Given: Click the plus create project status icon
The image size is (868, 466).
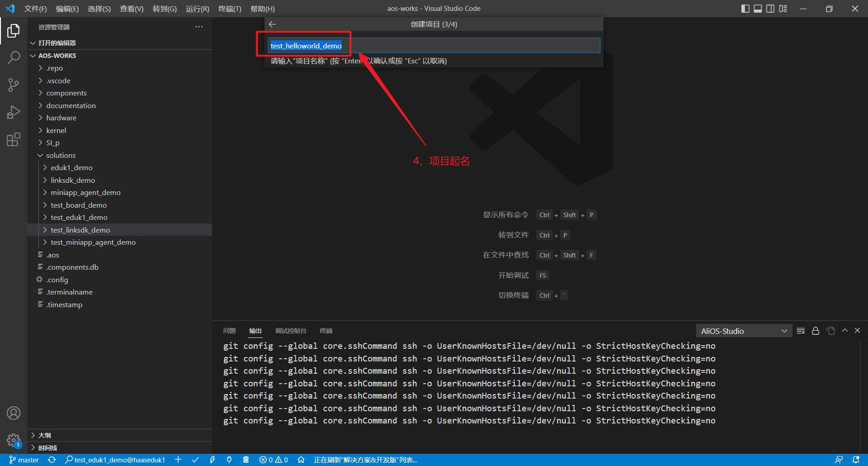Looking at the screenshot, I should click(x=178, y=460).
